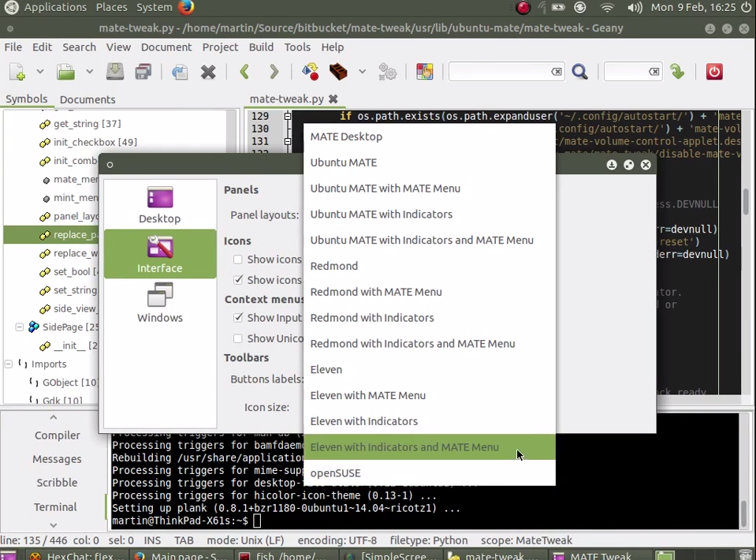This screenshot has width=756, height=560.
Task: Open the File menu
Action: point(13,47)
